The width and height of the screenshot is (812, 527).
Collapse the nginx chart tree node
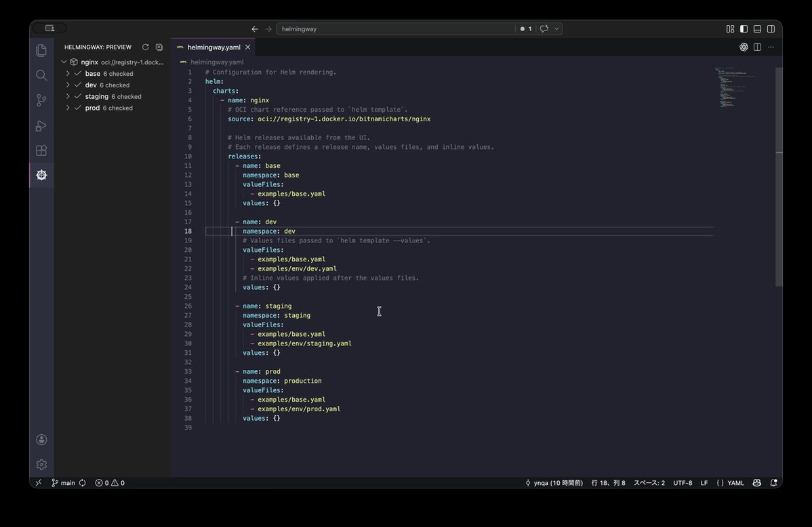coord(64,62)
